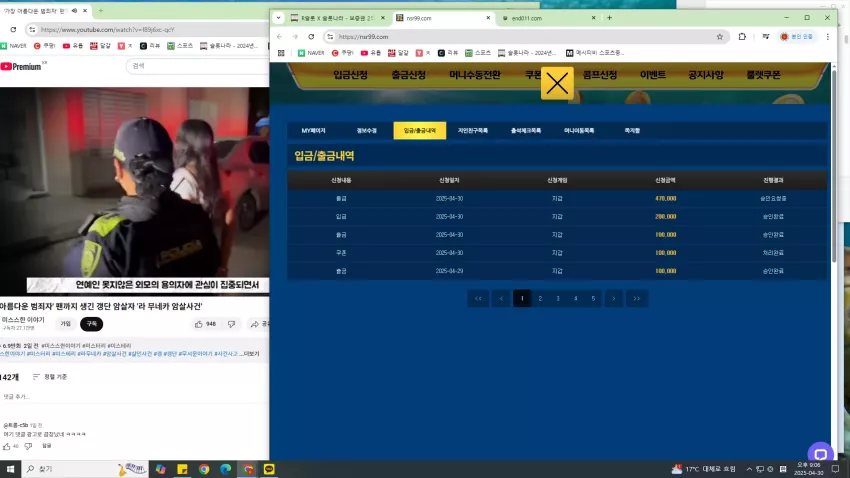Go to page 2 of history
The width and height of the screenshot is (850, 478).
[540, 299]
